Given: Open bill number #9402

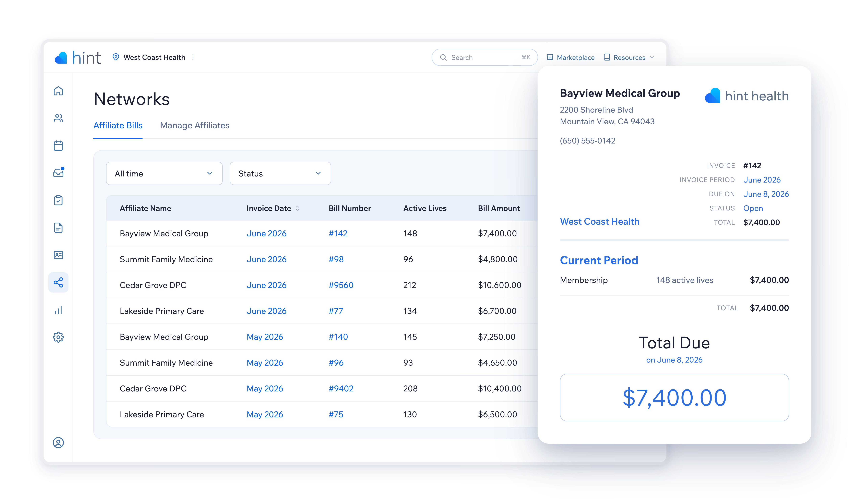Looking at the screenshot, I should coord(341,388).
